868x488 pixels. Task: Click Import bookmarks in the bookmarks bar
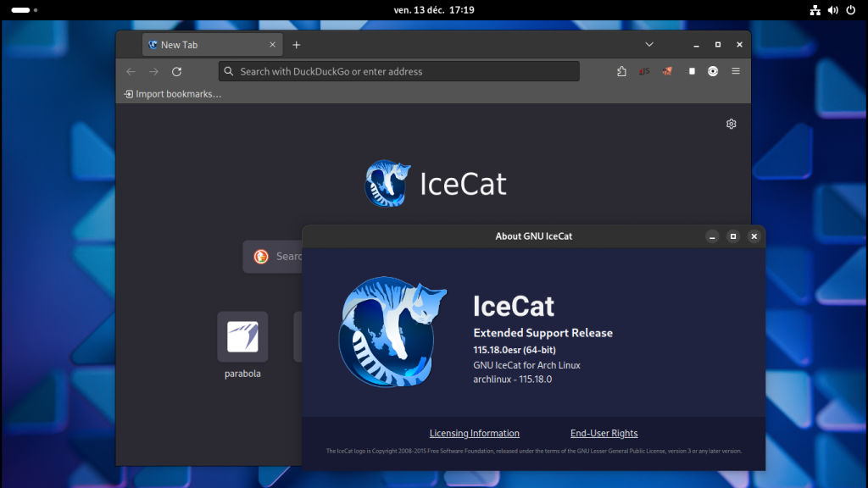coord(173,94)
